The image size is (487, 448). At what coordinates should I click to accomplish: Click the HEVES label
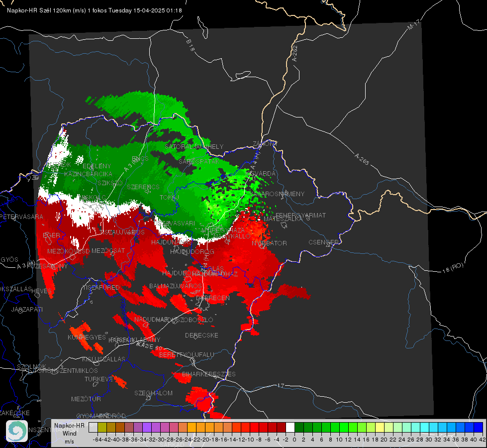[41, 291]
